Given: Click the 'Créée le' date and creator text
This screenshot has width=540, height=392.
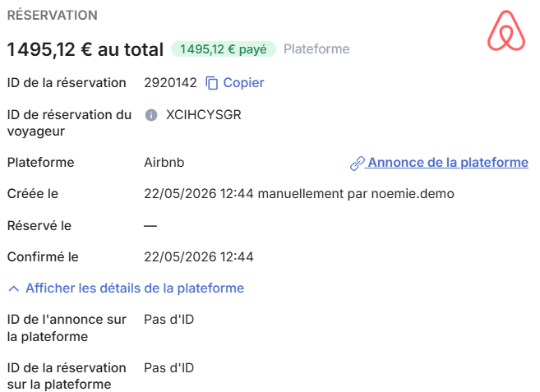Looking at the screenshot, I should tap(299, 194).
